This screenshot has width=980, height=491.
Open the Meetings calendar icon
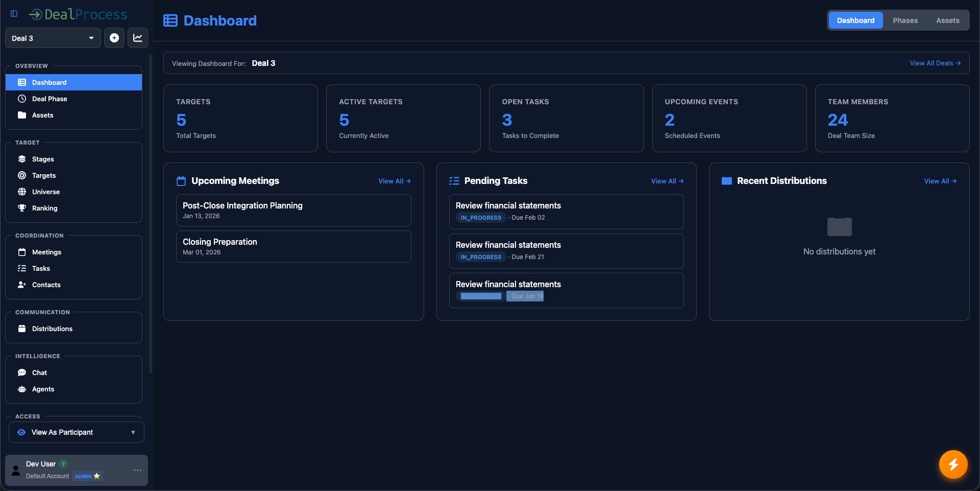tap(22, 252)
